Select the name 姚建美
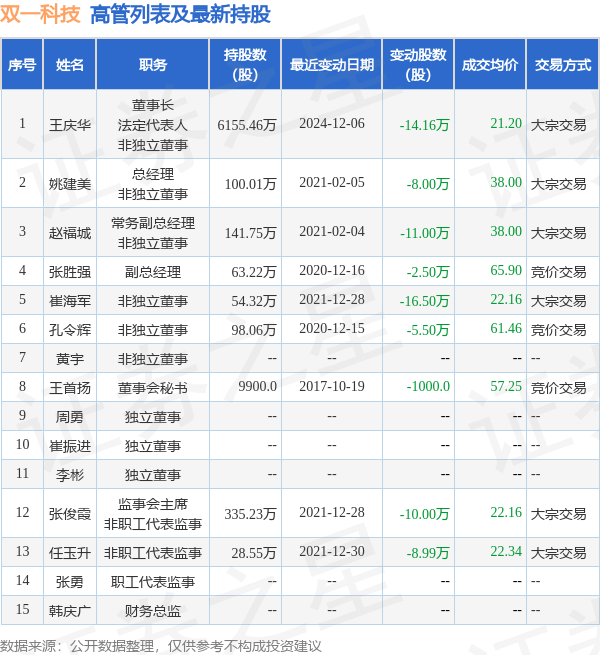600x655 pixels. coord(70,183)
